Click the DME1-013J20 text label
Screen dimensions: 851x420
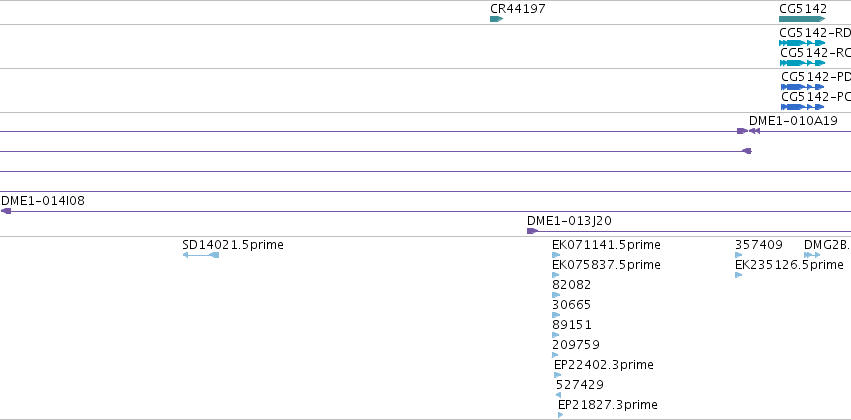[570, 221]
